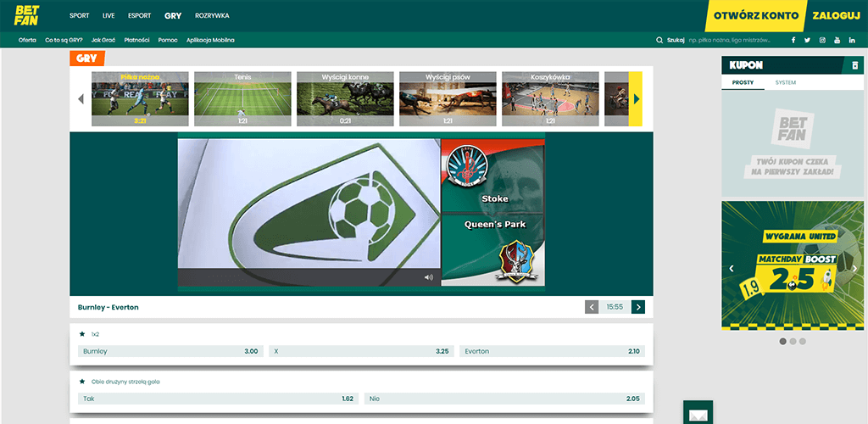
Task: Open the ESPORT menu item
Action: (139, 15)
